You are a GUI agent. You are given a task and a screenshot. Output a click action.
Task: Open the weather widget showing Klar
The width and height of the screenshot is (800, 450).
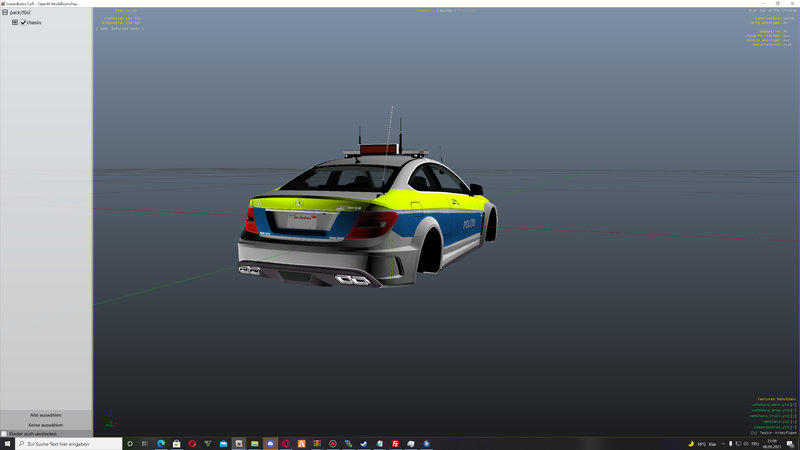(702, 444)
